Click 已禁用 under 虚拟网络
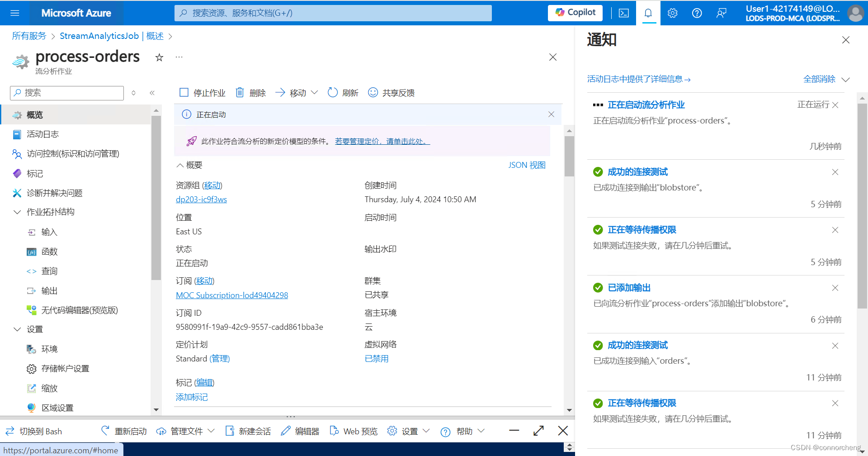Screen dimensions: 868x456 click(377, 359)
